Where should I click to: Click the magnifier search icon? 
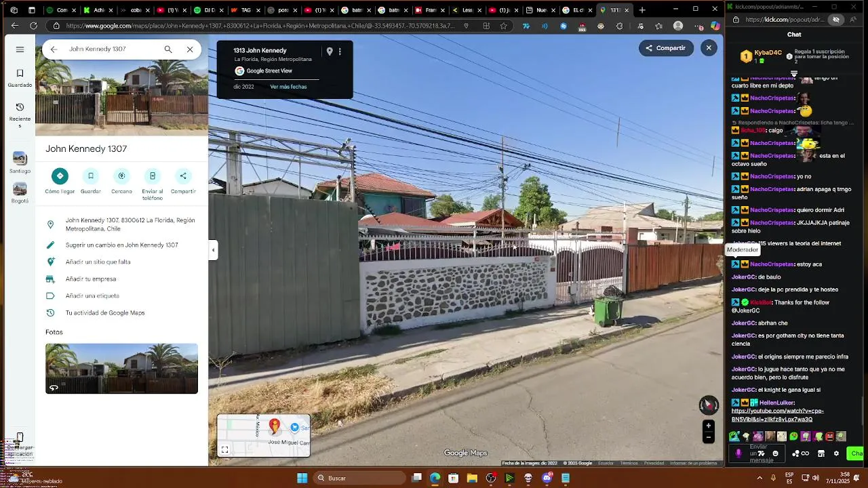click(x=168, y=49)
